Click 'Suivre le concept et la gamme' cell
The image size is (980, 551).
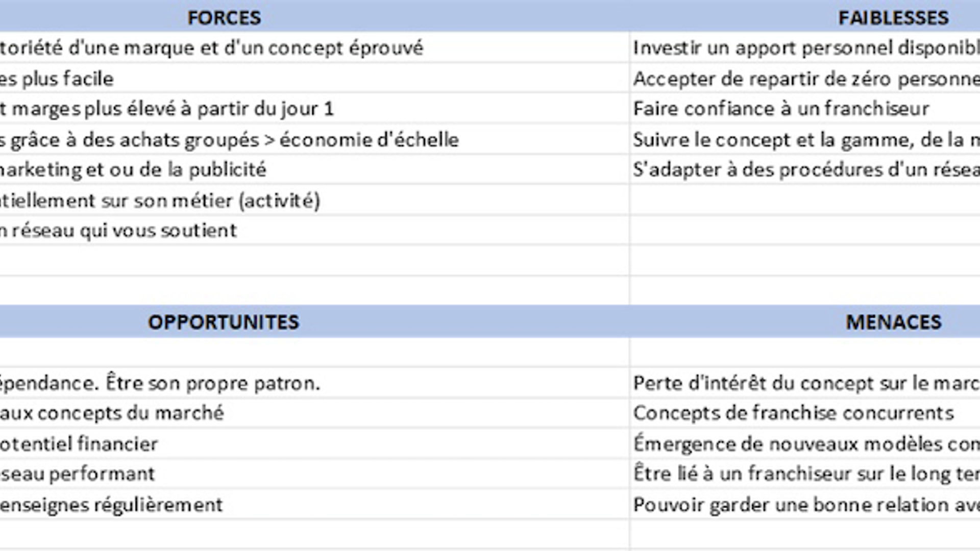point(805,139)
